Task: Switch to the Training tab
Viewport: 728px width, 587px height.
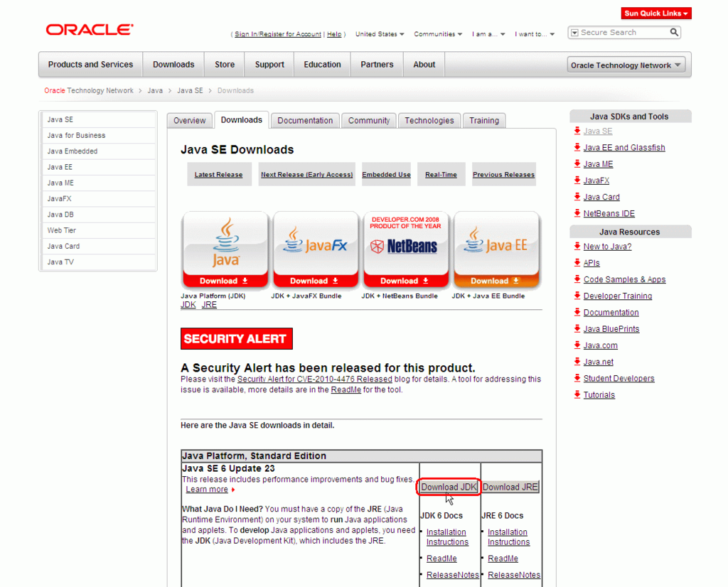Action: click(x=484, y=121)
